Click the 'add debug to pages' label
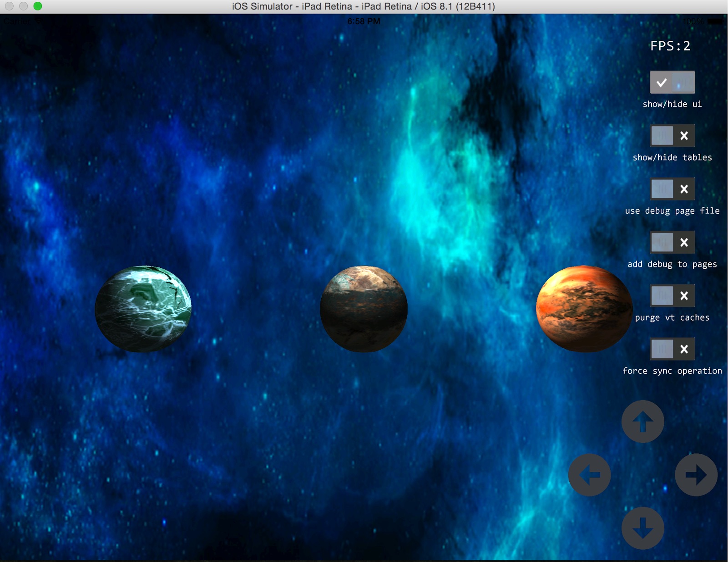This screenshot has height=562, width=728. pos(672,264)
